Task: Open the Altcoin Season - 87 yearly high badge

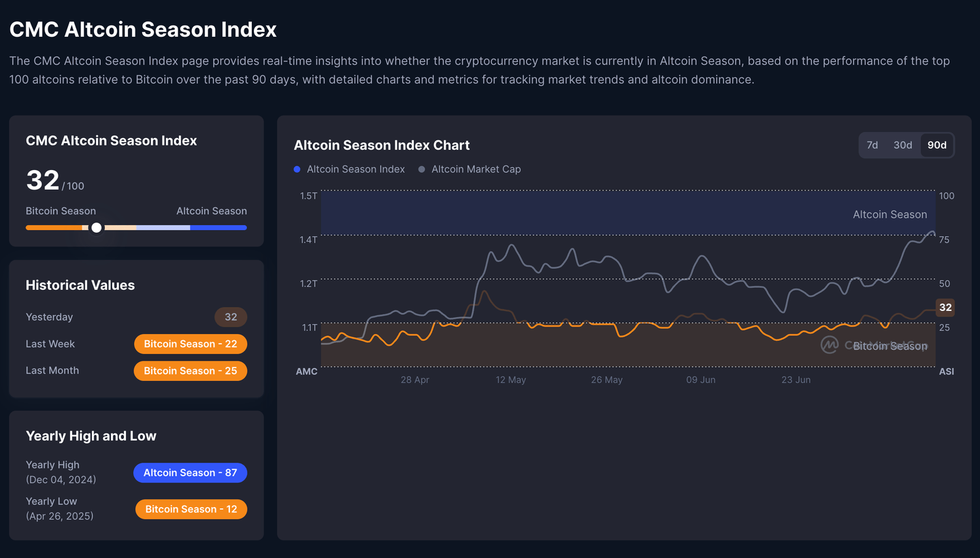Action: click(190, 472)
